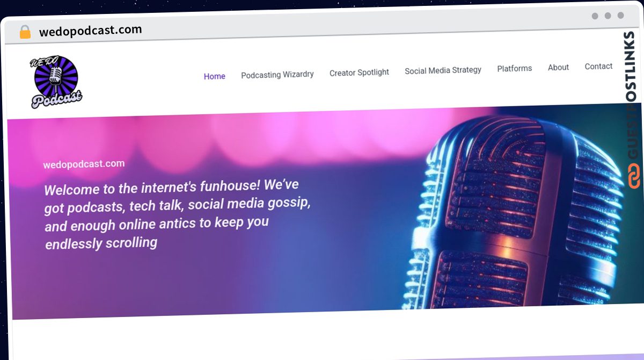Click the wedopodcast.com label in hero banner

[84, 164]
